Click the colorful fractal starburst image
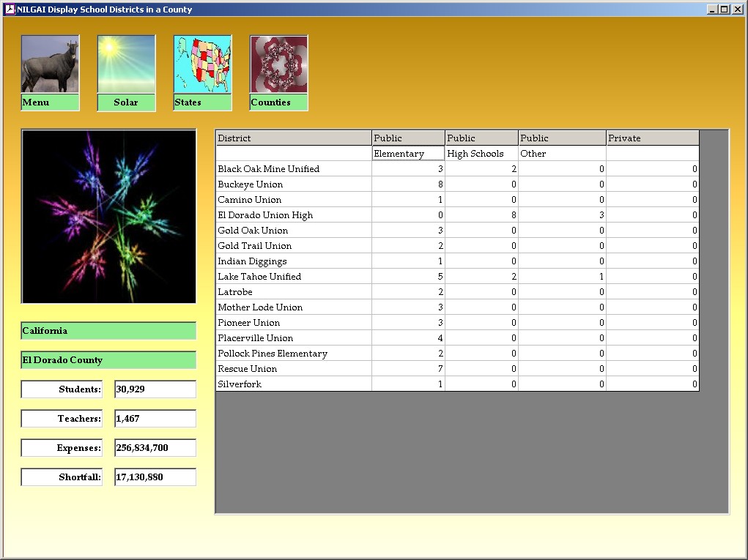This screenshot has height=560, width=748. pos(108,216)
